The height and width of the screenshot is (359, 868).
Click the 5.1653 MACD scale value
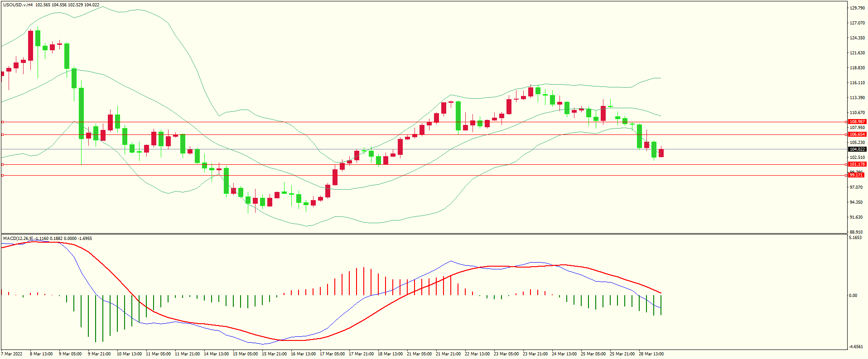coord(855,238)
